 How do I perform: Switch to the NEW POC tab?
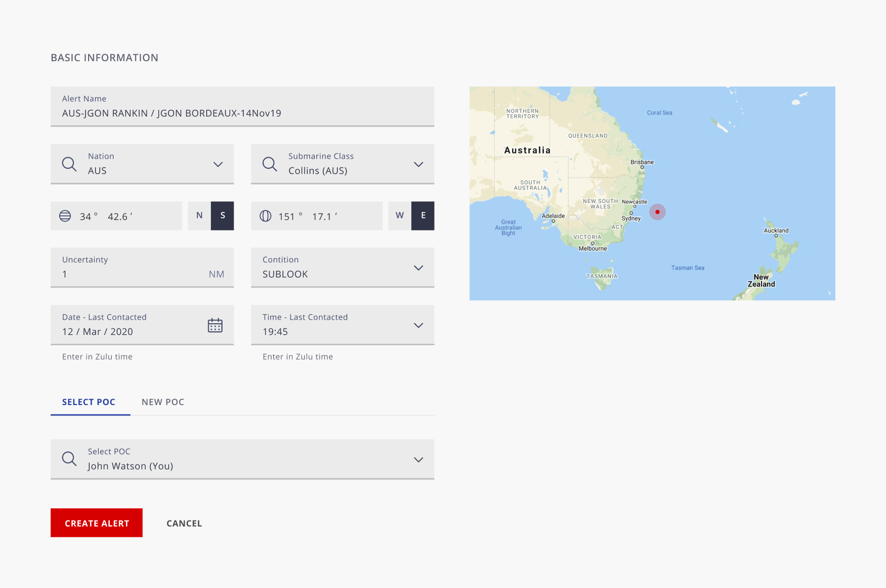click(163, 402)
